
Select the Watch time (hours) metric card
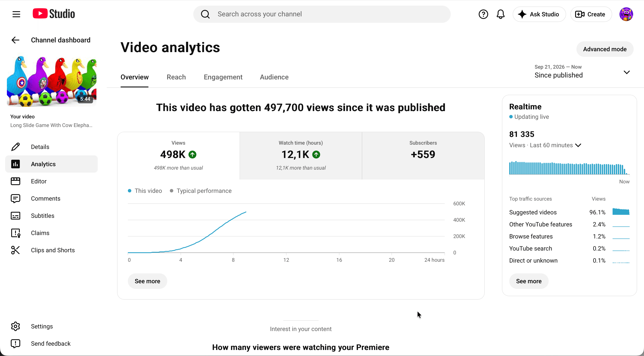301,156
